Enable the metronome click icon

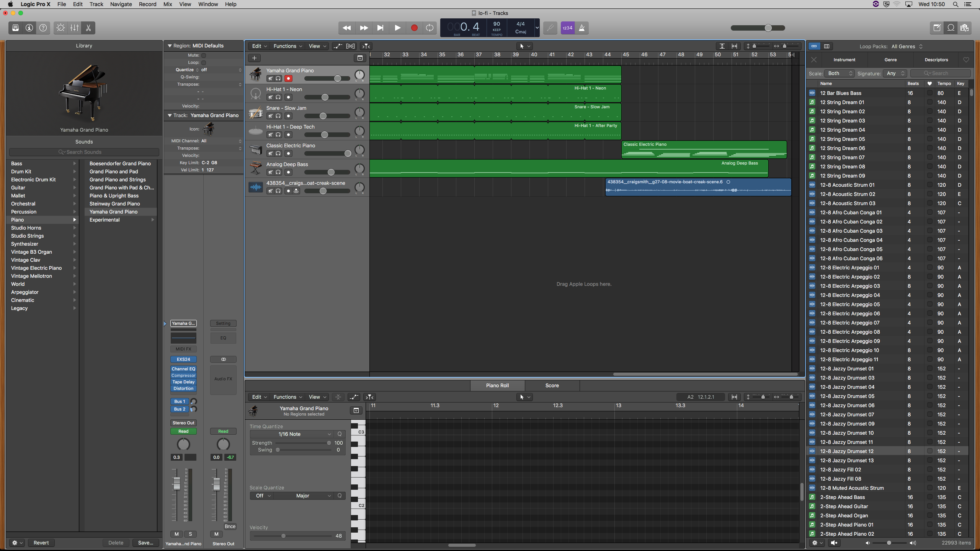[581, 28]
